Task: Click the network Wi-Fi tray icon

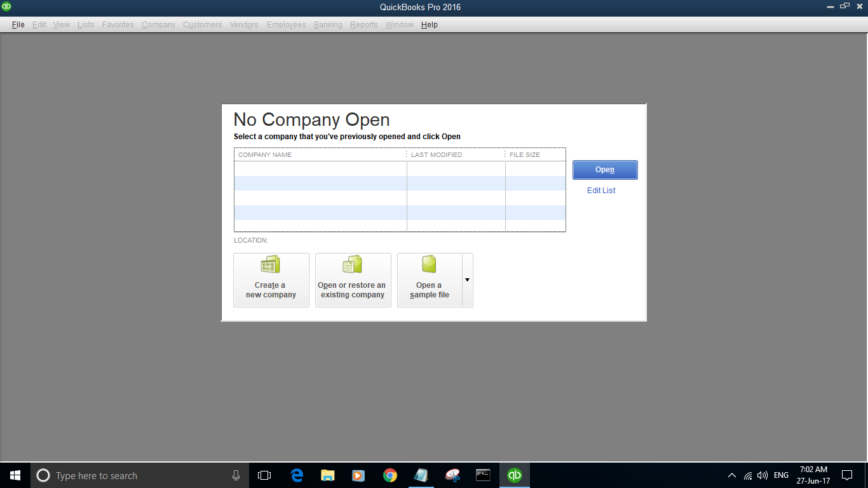Action: coord(748,475)
